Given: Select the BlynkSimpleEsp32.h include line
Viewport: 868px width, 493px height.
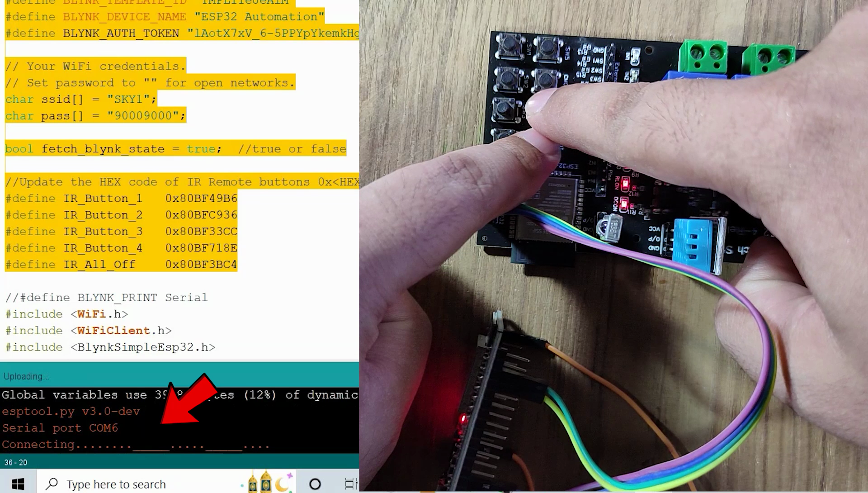Looking at the screenshot, I should [x=110, y=347].
